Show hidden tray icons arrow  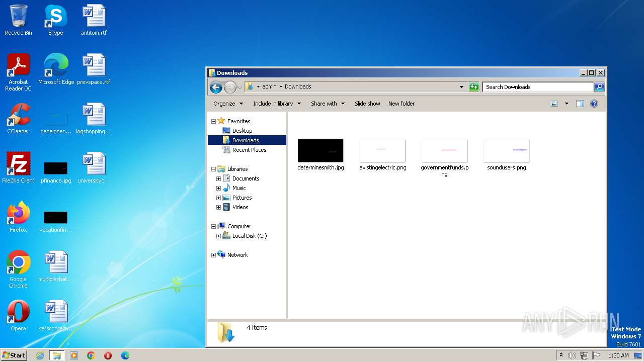click(561, 355)
